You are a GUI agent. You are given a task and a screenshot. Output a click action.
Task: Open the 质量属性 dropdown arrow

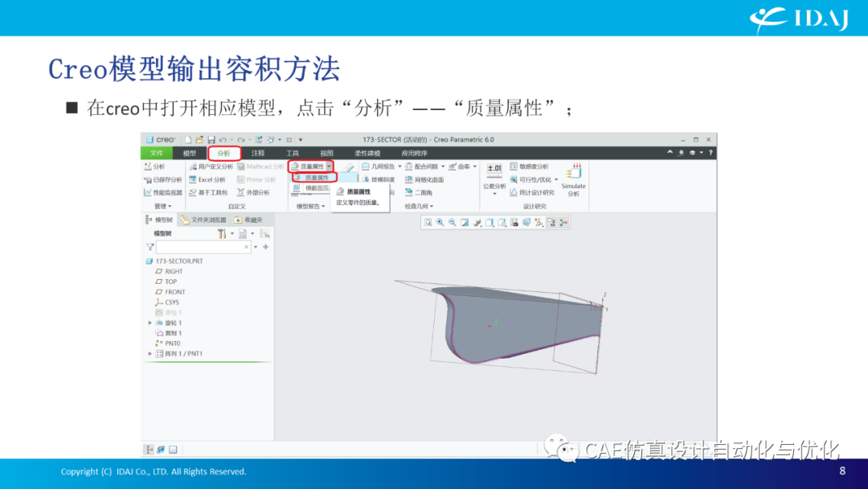click(x=329, y=166)
